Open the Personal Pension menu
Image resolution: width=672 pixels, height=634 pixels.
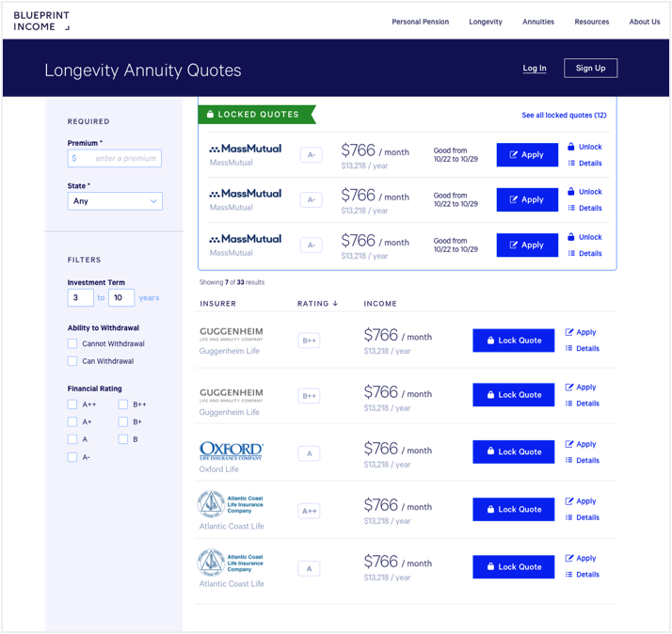[420, 22]
